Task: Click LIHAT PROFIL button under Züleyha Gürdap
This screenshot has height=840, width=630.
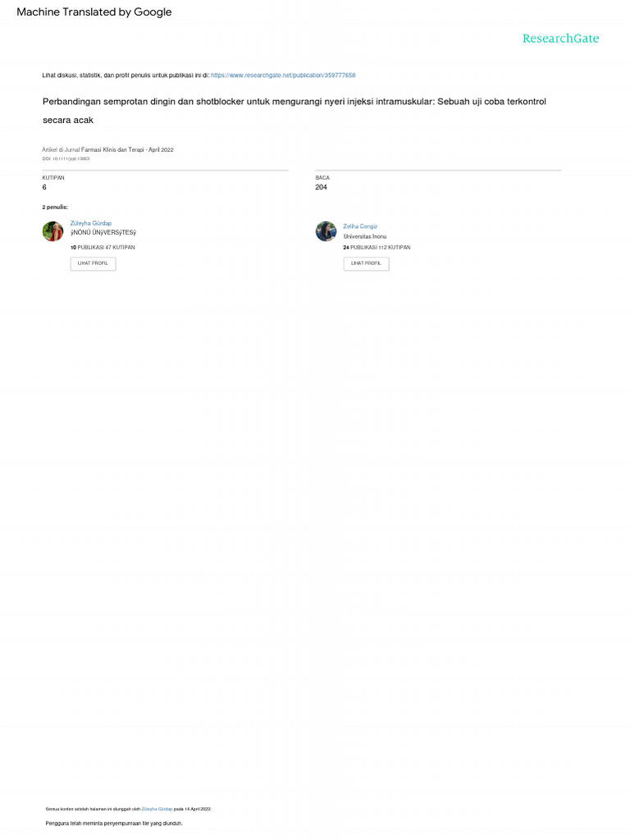Action: (x=93, y=263)
